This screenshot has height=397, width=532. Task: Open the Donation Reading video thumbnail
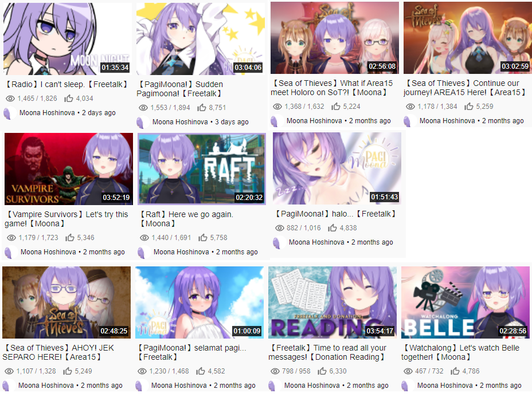pos(332,302)
